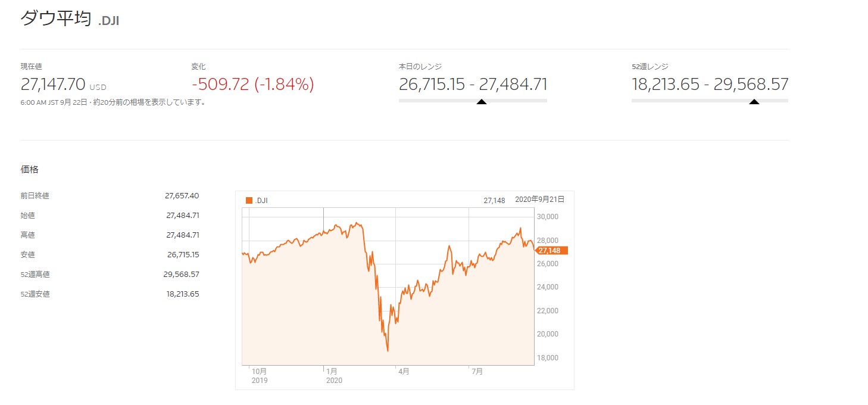The height and width of the screenshot is (405, 868).
Task: Click the 30,000 y-axis label
Action: pos(548,216)
